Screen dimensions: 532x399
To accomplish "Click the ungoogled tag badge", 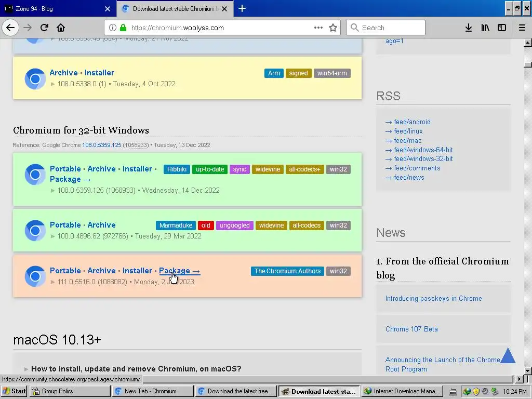I will [234, 225].
